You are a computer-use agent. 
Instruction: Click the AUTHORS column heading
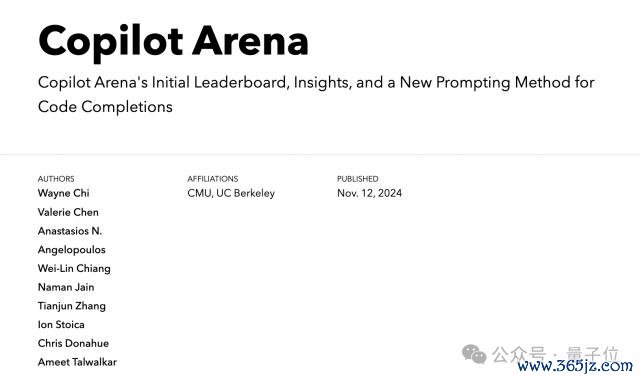(x=56, y=179)
